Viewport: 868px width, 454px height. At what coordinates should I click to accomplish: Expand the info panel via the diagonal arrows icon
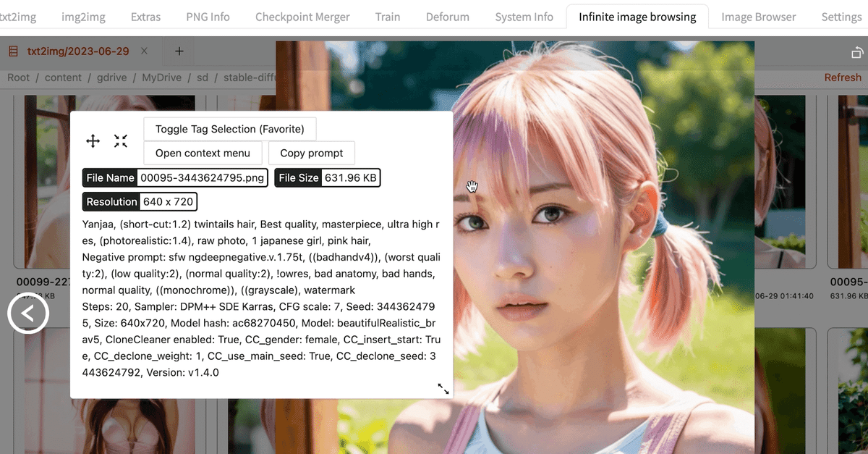(443, 389)
